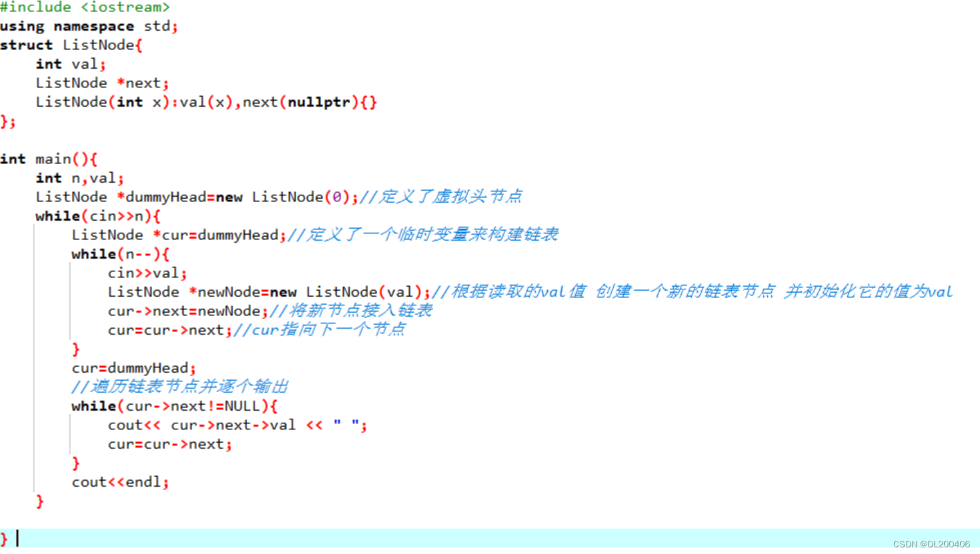Click the 'cin>>val;' statement

click(147, 273)
